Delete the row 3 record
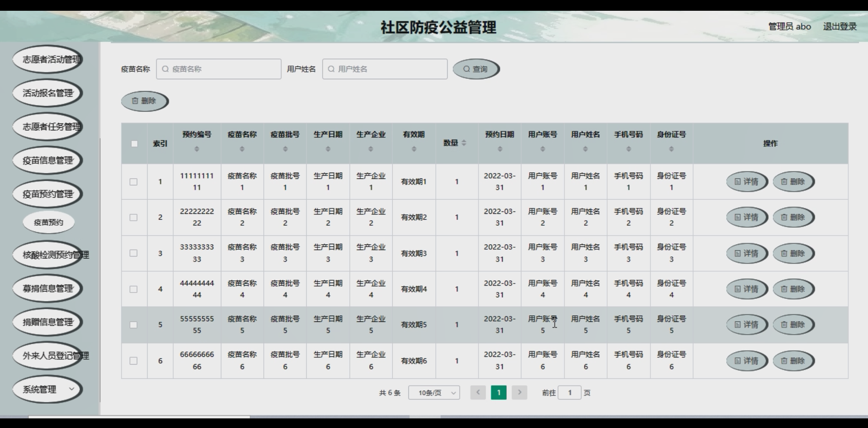Viewport: 868px width, 428px height. [x=793, y=253]
